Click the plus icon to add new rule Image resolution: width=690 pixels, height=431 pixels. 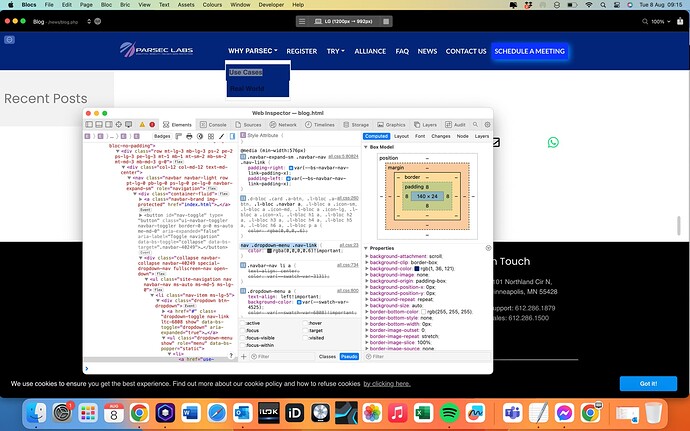pyautogui.click(x=243, y=357)
